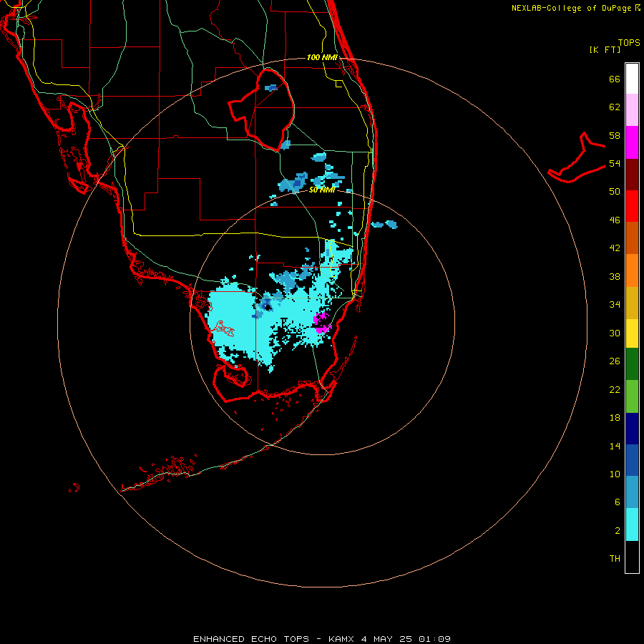Click the 4 MAY 25 date text
The width and height of the screenshot is (644, 644).
click(386, 639)
